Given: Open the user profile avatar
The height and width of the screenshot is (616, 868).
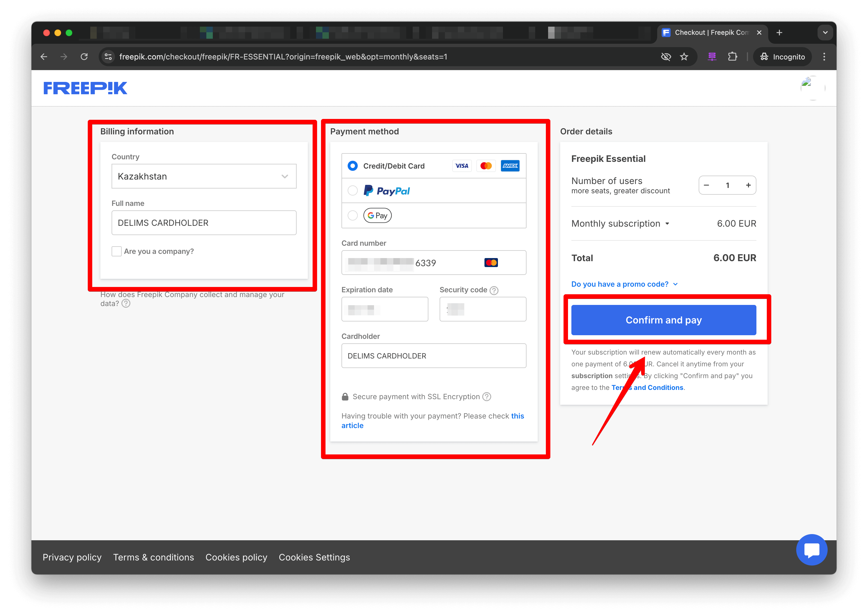Looking at the screenshot, I should tap(813, 88).
